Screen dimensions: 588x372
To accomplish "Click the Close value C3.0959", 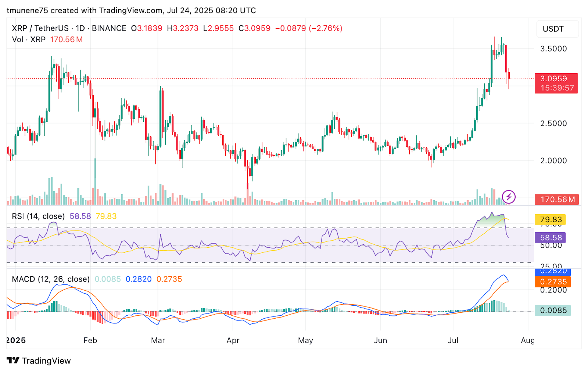I will (254, 28).
